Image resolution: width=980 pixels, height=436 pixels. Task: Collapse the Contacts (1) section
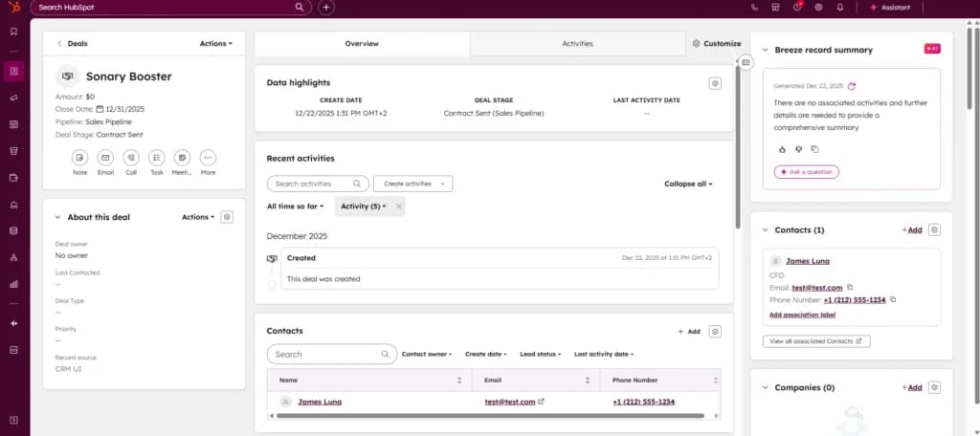click(x=765, y=229)
